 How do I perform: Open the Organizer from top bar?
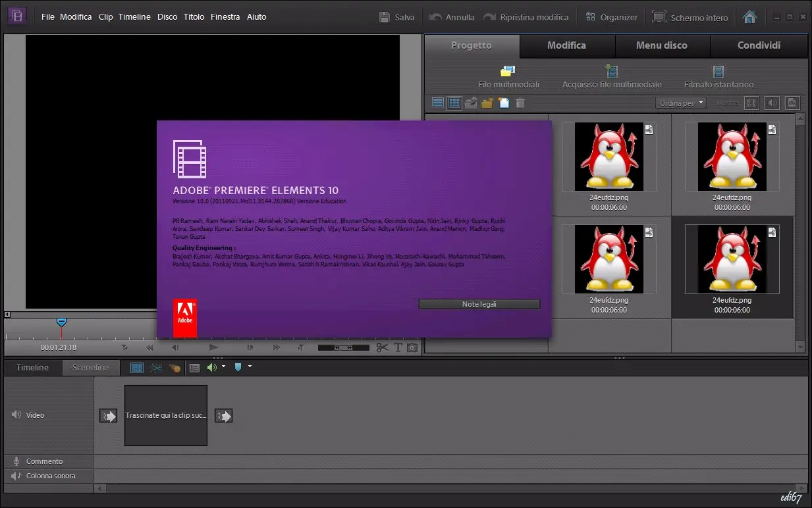(611, 17)
